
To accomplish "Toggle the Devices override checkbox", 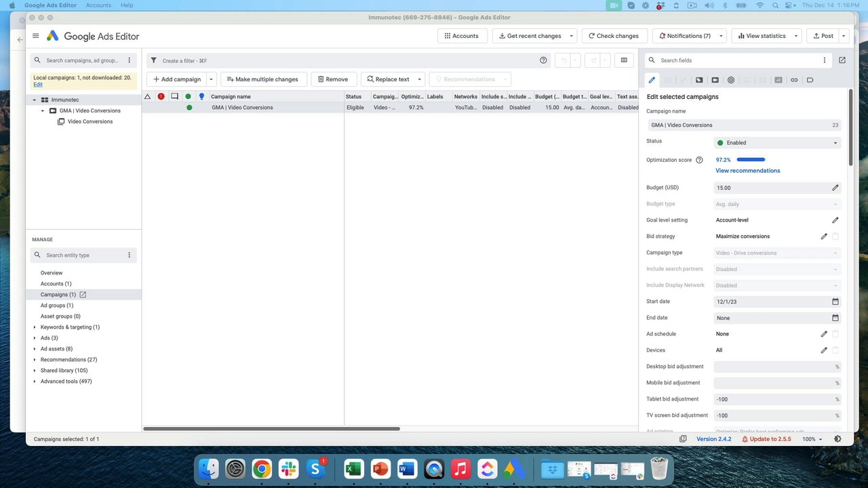I will (835, 350).
